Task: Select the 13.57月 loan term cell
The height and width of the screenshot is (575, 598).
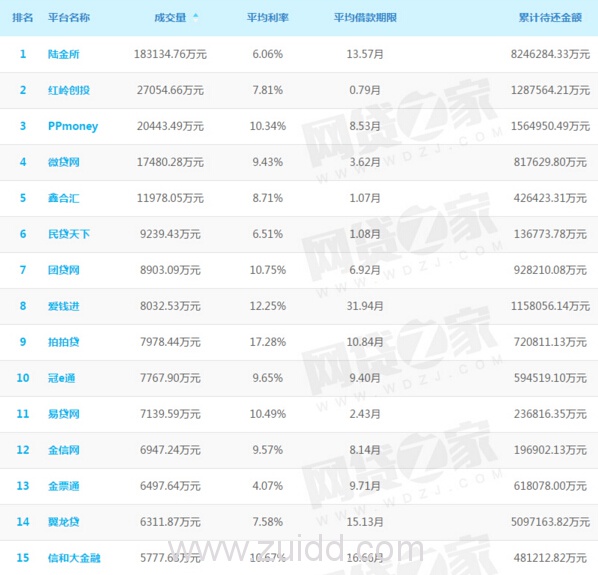Action: click(365, 54)
